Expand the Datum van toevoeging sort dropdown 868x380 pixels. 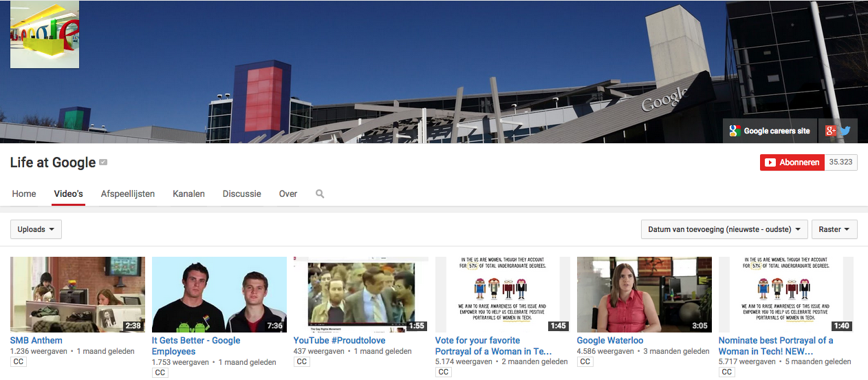pyautogui.click(x=724, y=229)
